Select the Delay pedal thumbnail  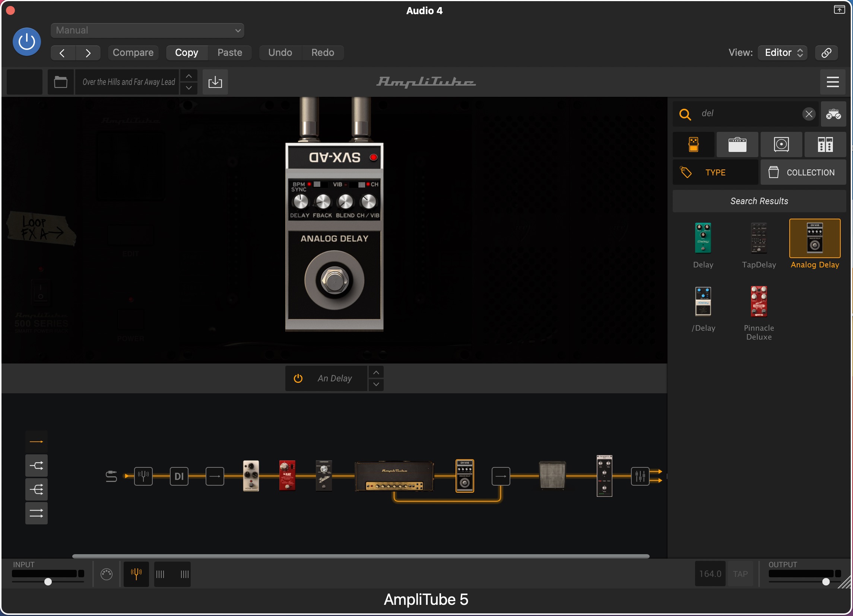pos(703,238)
